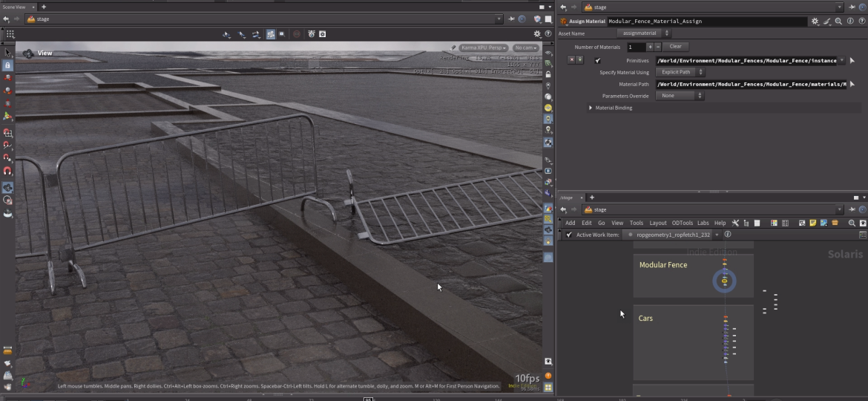Image resolution: width=868 pixels, height=401 pixels.
Task: Expand the Material Binding section
Action: pyautogui.click(x=591, y=108)
